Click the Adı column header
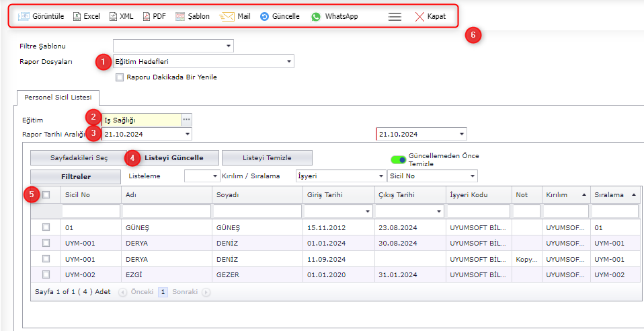The image size is (644, 331). coord(166,195)
